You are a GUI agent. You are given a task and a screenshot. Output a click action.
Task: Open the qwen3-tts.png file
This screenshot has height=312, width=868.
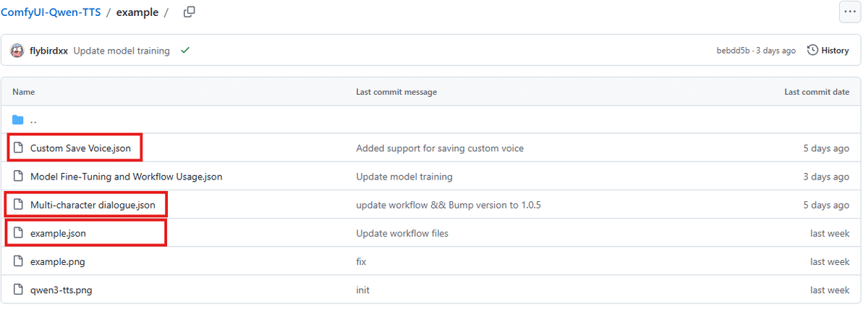point(61,290)
